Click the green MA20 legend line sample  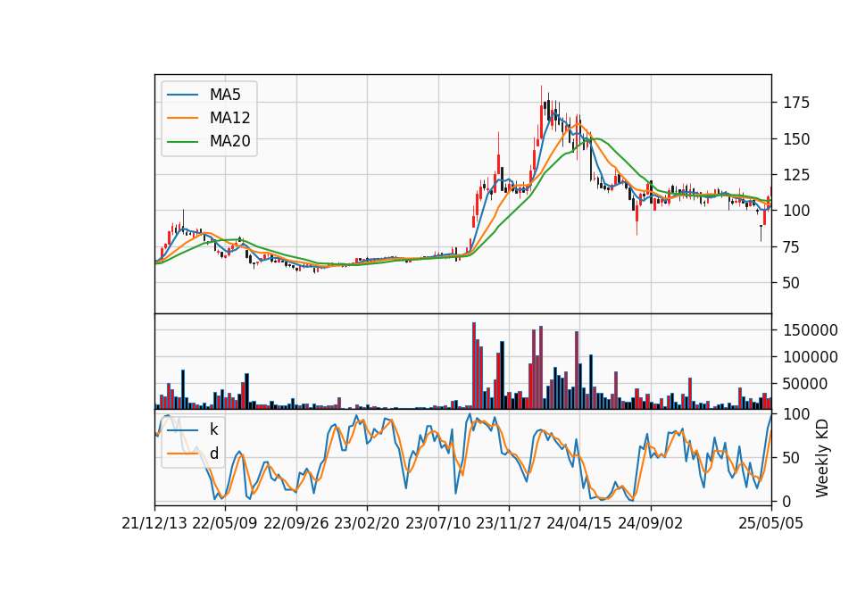pyautogui.click(x=182, y=142)
